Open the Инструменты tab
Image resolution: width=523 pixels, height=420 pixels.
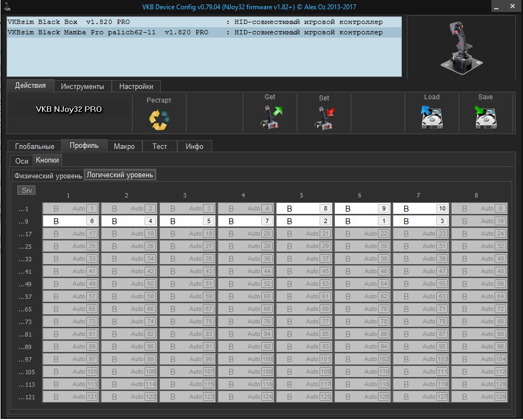82,86
